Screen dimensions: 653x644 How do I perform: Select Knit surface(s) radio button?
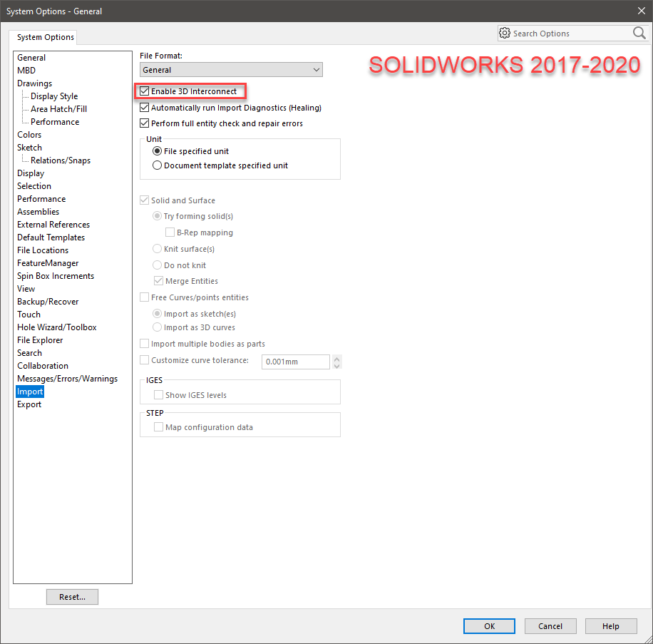click(x=157, y=249)
